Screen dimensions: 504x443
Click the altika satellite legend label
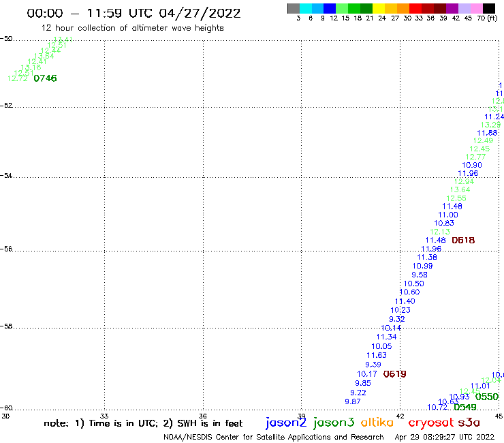point(377,423)
